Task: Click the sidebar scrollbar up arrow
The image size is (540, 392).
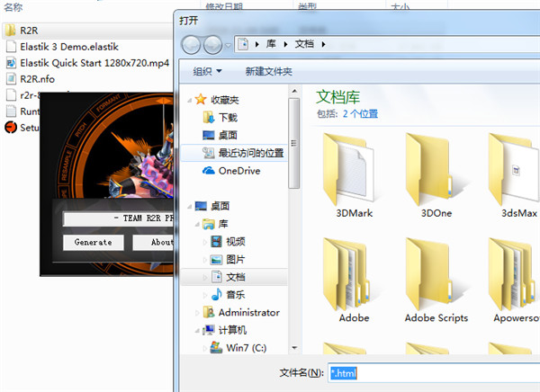Action: [x=294, y=91]
